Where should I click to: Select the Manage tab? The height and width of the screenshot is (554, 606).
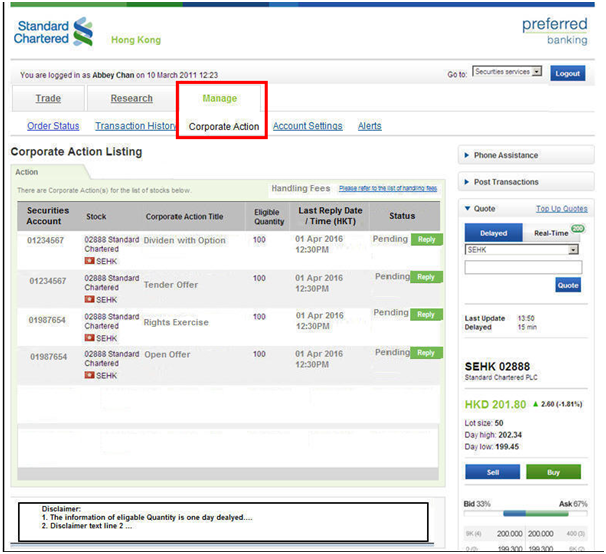click(x=220, y=98)
